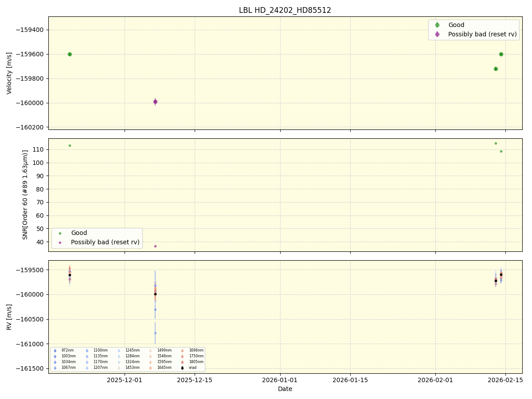Click the Velocity [m/s] axis label
Image resolution: width=532 pixels, height=399 pixels.
10,72
